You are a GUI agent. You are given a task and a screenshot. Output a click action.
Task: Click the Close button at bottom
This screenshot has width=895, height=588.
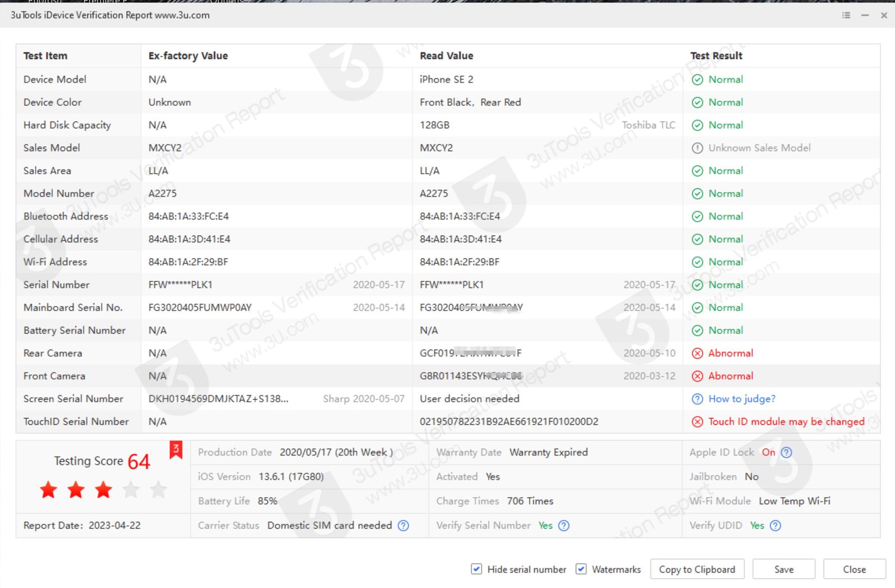854,569
